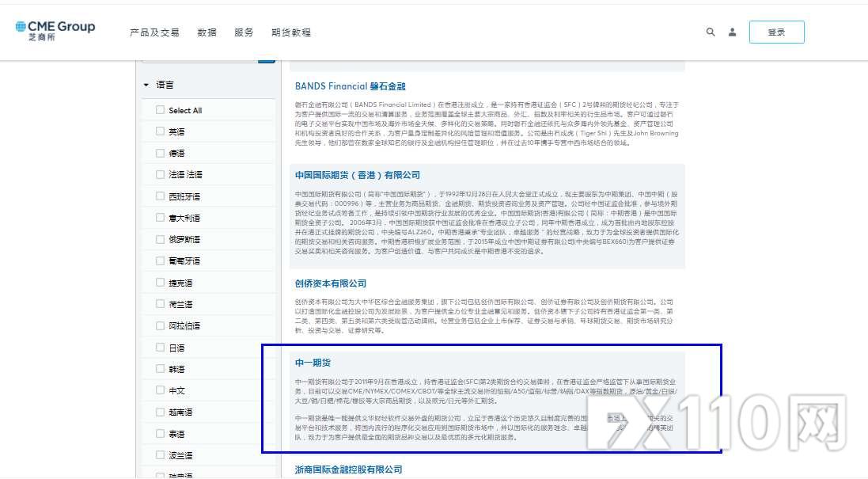Collapse the 语言 filter section
The width and height of the screenshot is (868, 479).
[x=146, y=85]
